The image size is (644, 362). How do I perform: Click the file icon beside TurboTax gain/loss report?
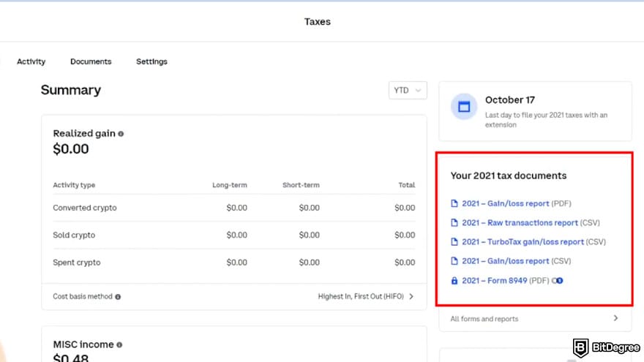[454, 242]
